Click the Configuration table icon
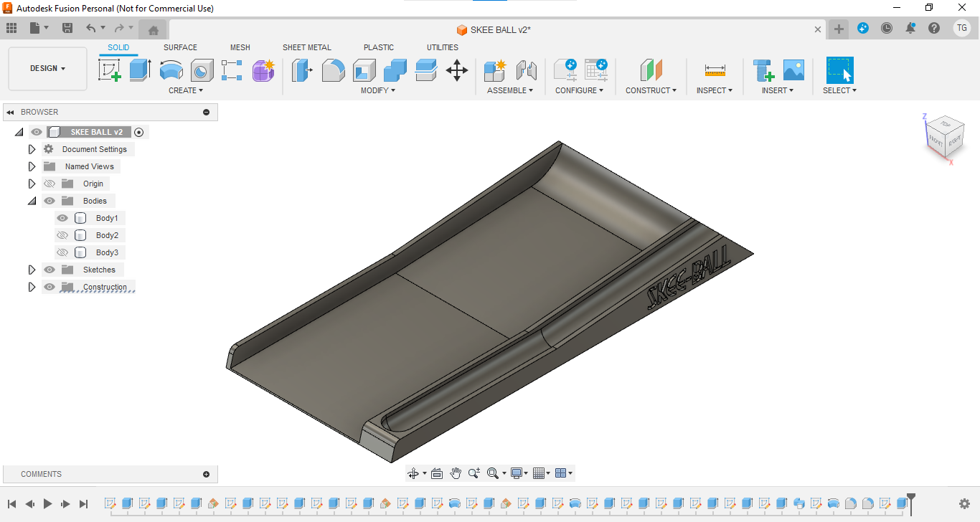The image size is (980, 522). 595,70
